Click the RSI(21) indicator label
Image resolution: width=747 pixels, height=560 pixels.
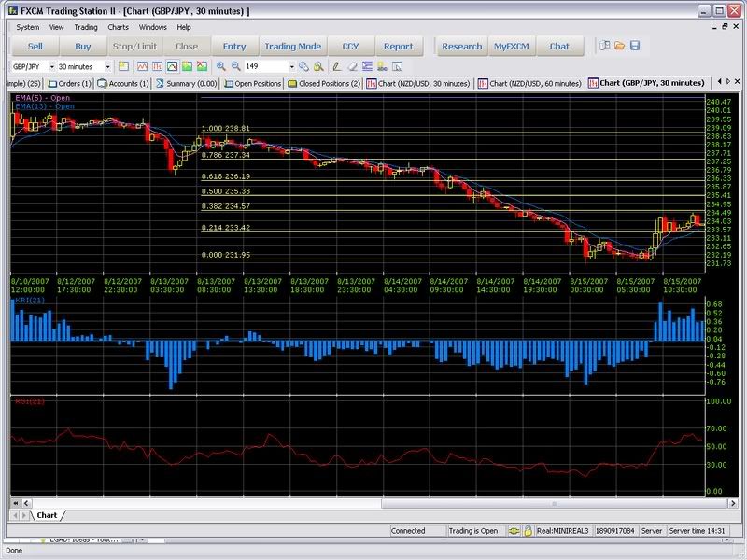tap(30, 401)
